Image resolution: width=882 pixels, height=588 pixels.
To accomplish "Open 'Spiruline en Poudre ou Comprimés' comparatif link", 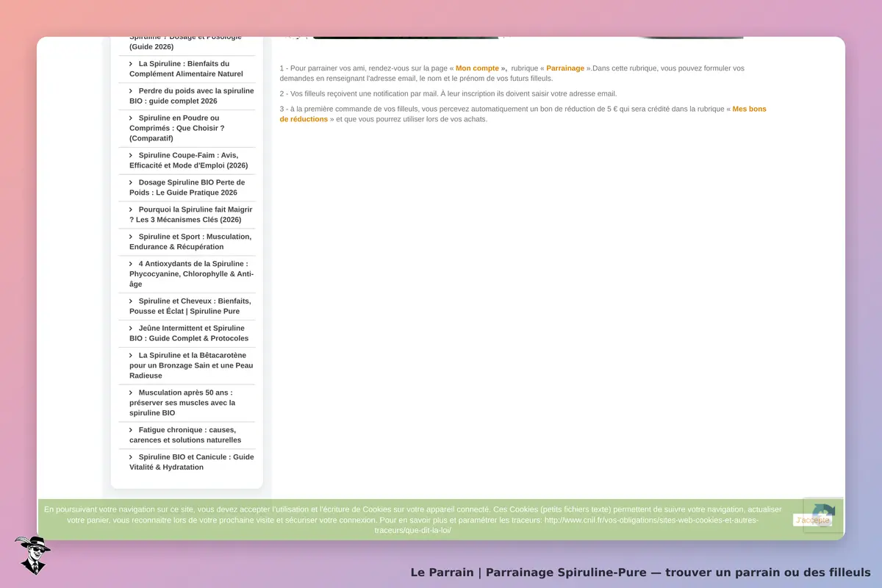I will (177, 128).
